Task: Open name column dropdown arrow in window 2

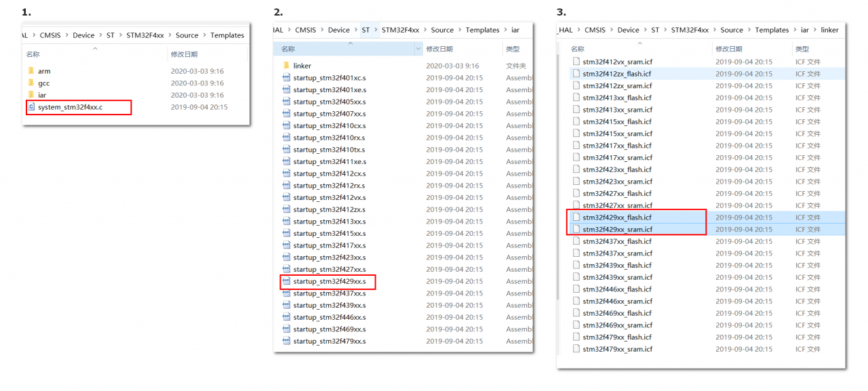Action: coord(418,49)
